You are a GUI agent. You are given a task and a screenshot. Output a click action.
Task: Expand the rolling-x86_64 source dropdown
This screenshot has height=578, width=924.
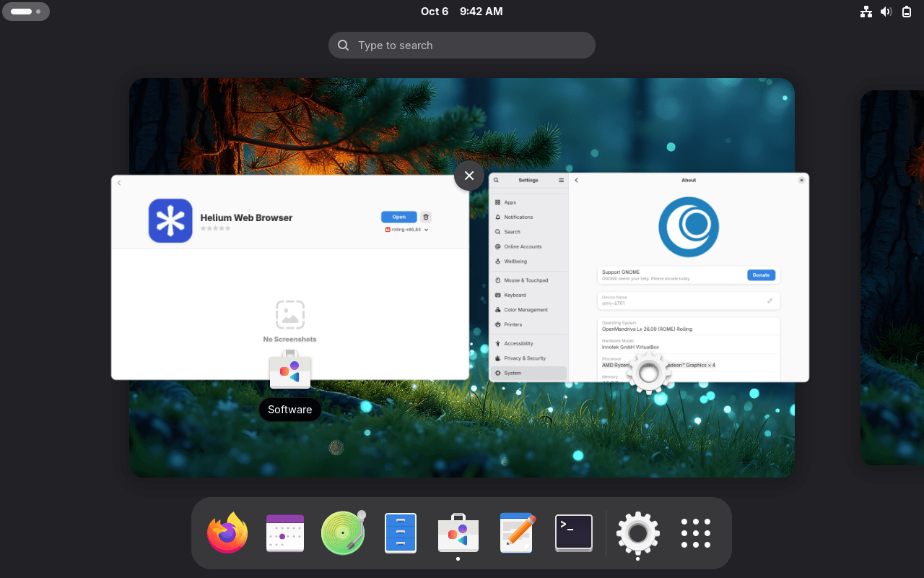click(x=407, y=230)
